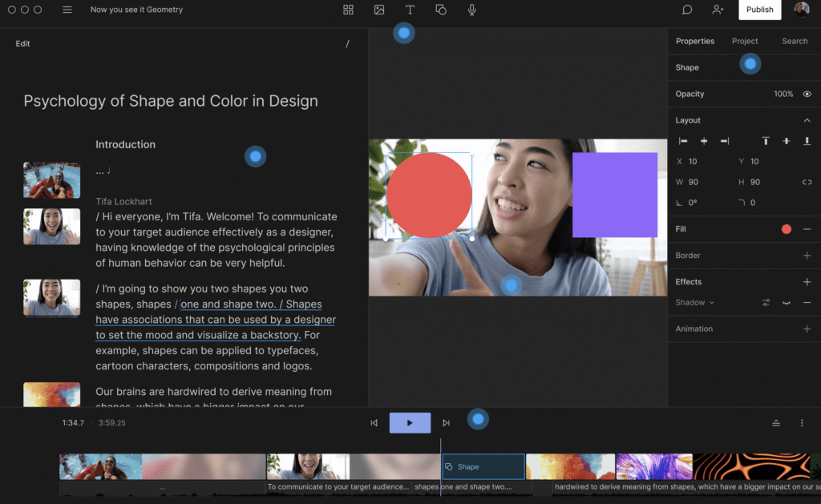Click the Publish button
This screenshot has height=504, width=821.
(758, 10)
